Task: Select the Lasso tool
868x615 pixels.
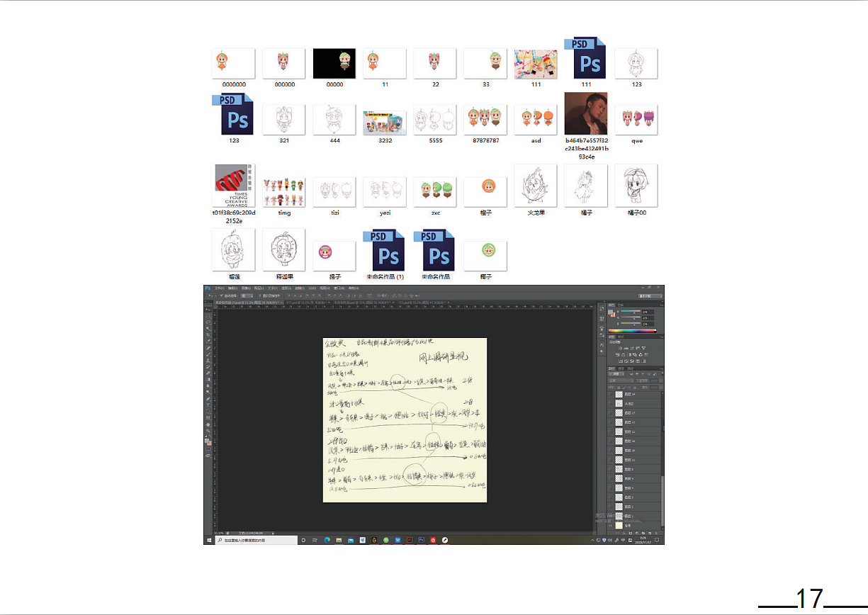Action: coord(208,322)
